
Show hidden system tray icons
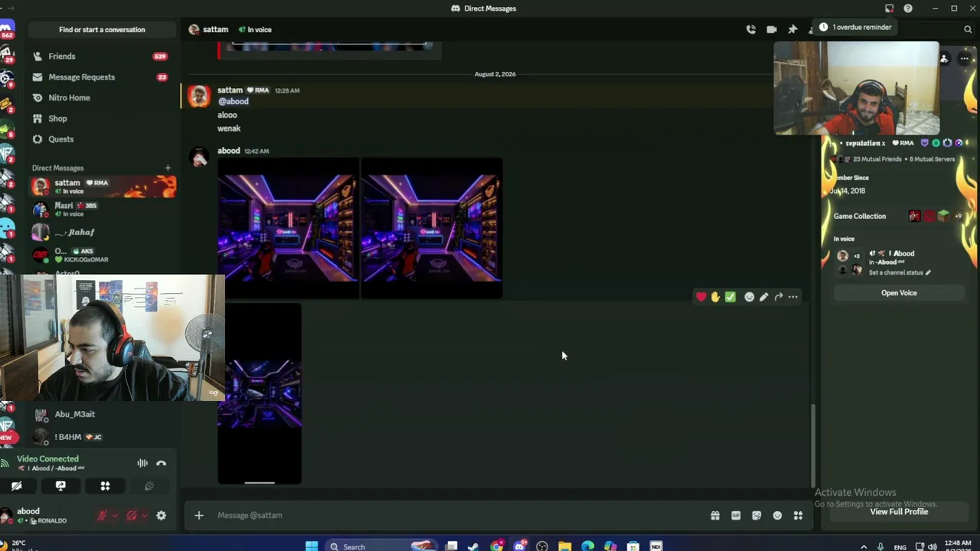click(x=864, y=546)
